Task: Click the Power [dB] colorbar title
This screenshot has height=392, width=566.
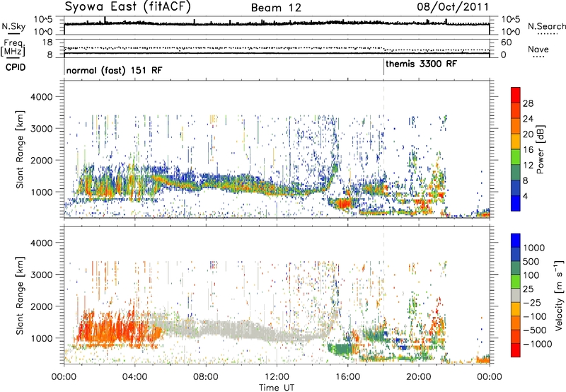Action: (x=540, y=149)
